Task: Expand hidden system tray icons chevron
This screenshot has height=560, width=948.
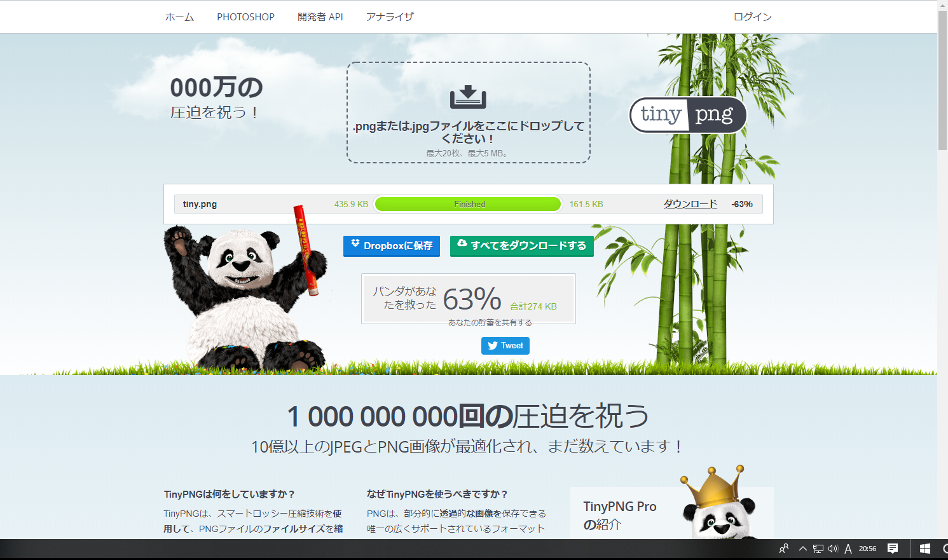Action: [803, 549]
